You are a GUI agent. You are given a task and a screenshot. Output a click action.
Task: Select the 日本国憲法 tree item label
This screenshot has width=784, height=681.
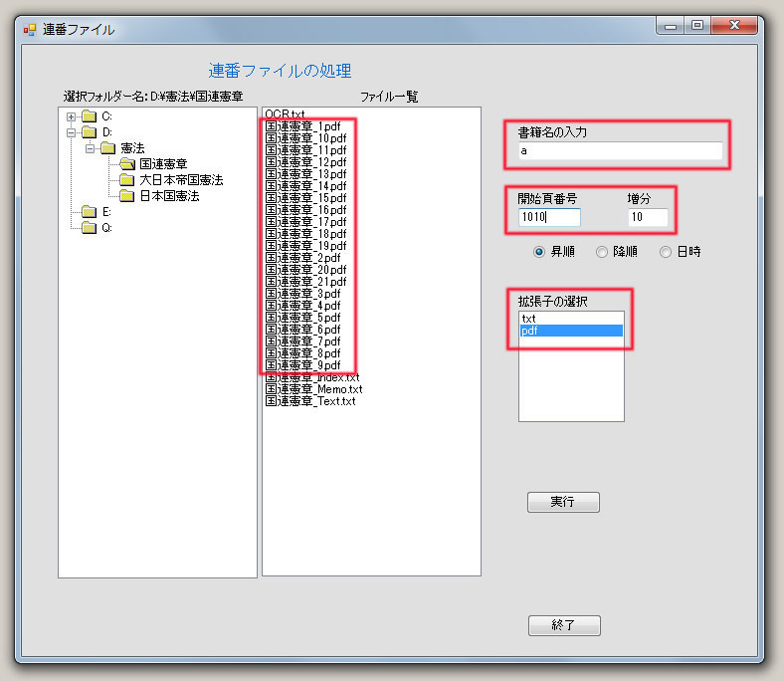pos(169,196)
